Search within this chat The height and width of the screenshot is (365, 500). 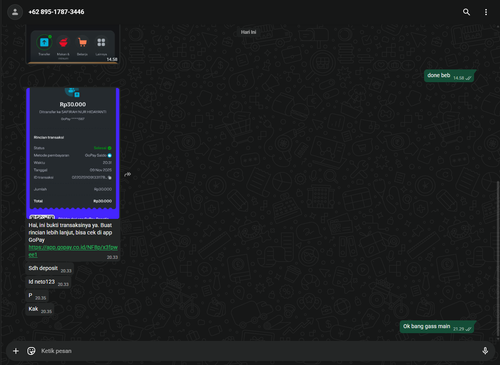tap(466, 12)
